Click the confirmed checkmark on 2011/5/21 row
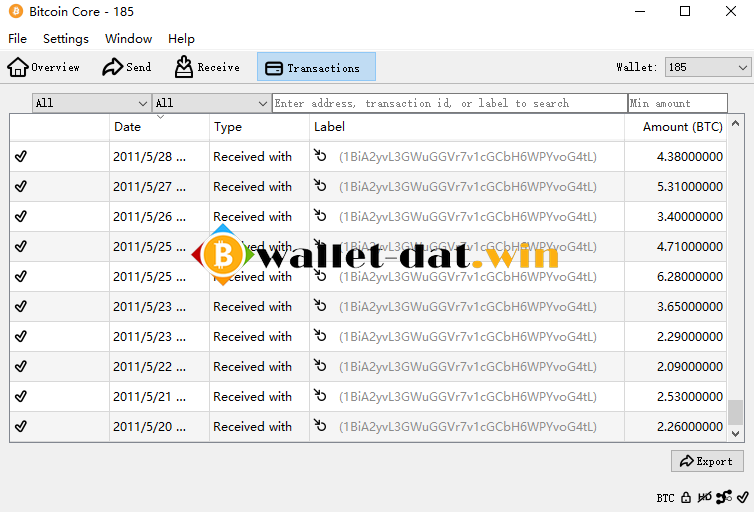The width and height of the screenshot is (754, 512). pyautogui.click(x=21, y=396)
